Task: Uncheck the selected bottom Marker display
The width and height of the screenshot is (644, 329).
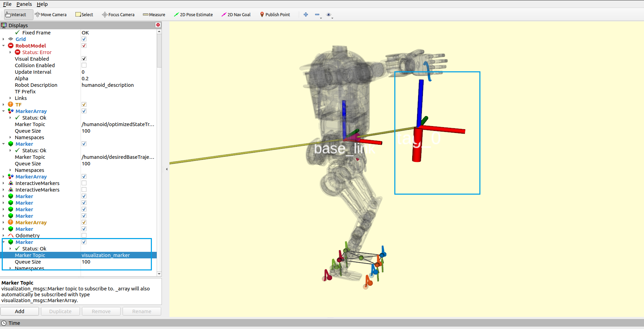Action: (84, 242)
